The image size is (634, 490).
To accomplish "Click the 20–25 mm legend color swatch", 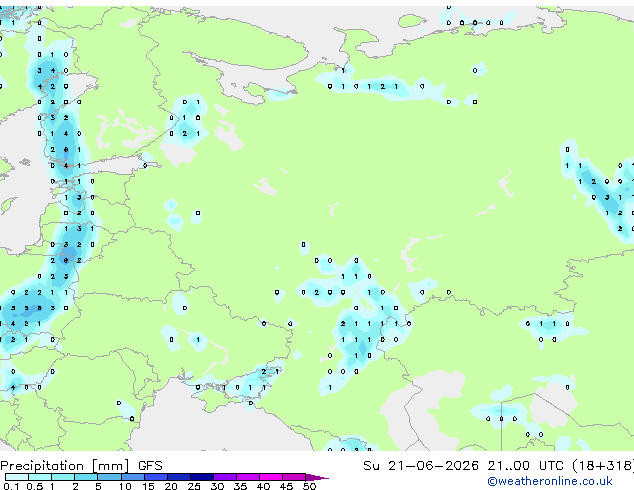I will click(179, 477).
